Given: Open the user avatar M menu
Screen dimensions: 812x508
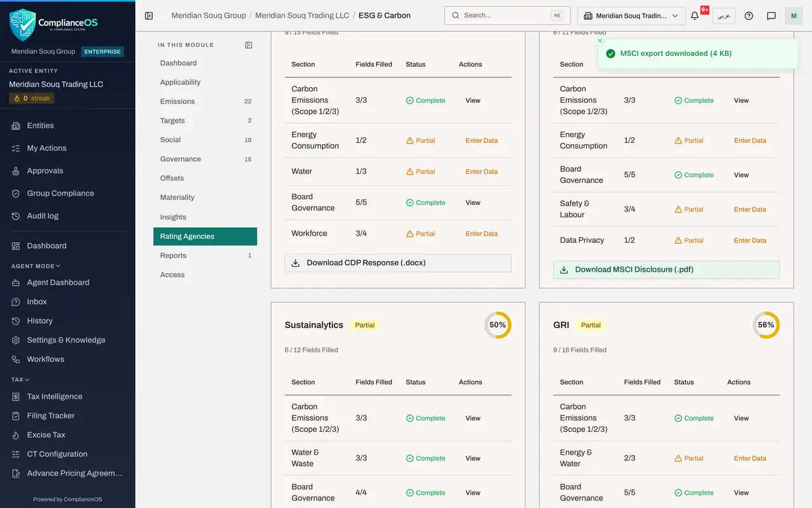Looking at the screenshot, I should pos(794,16).
